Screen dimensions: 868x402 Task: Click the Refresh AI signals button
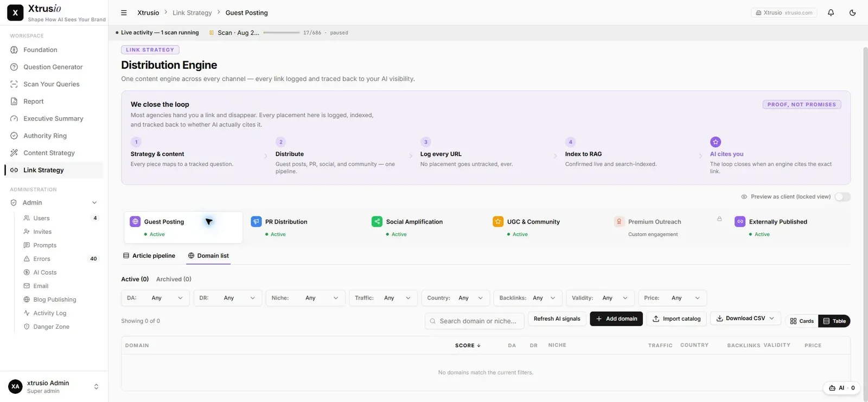coord(557,319)
